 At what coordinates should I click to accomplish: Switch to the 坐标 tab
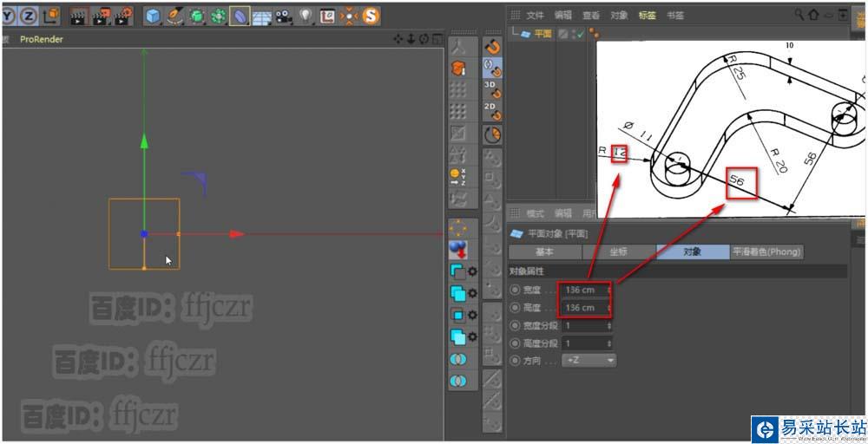[x=619, y=251]
